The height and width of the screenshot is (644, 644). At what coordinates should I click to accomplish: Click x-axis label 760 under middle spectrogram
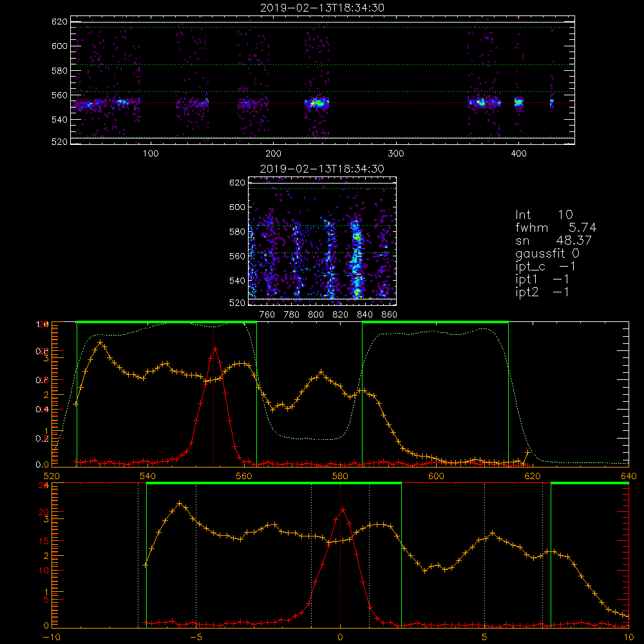click(267, 314)
